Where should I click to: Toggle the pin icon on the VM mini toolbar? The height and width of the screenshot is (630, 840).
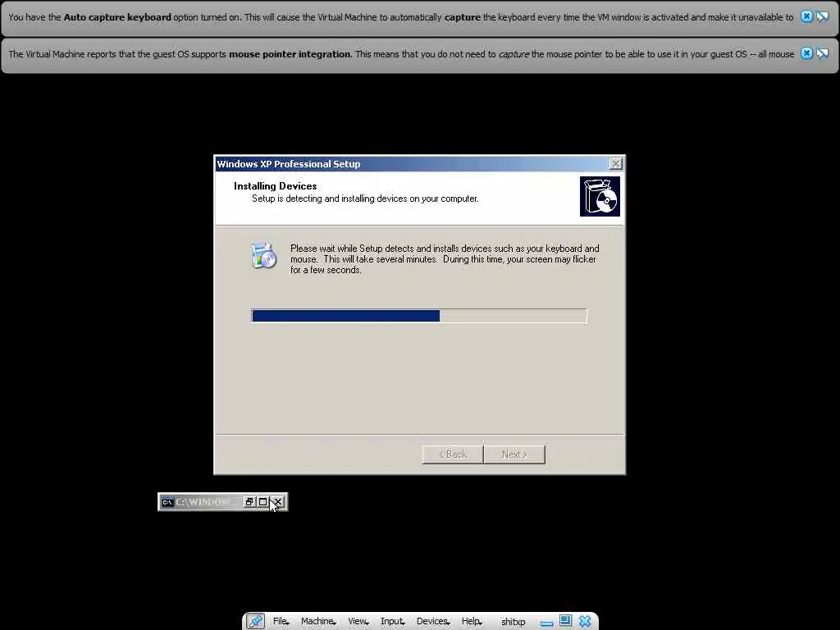(x=256, y=622)
